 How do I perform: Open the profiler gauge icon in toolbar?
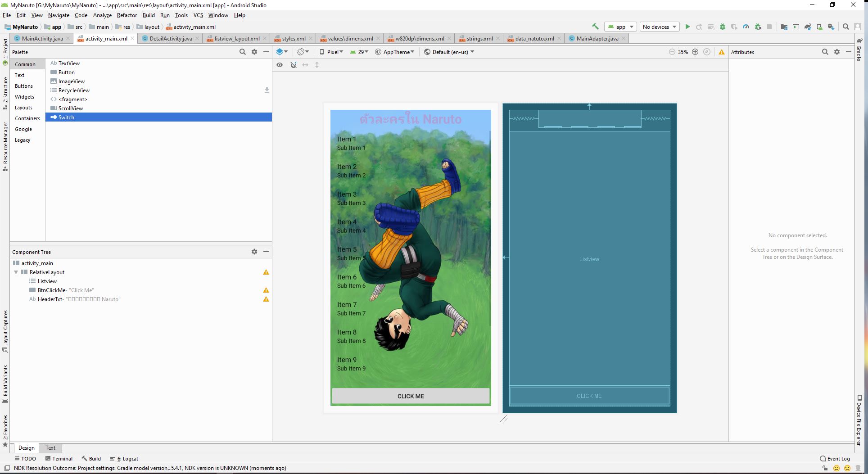pyautogui.click(x=746, y=27)
